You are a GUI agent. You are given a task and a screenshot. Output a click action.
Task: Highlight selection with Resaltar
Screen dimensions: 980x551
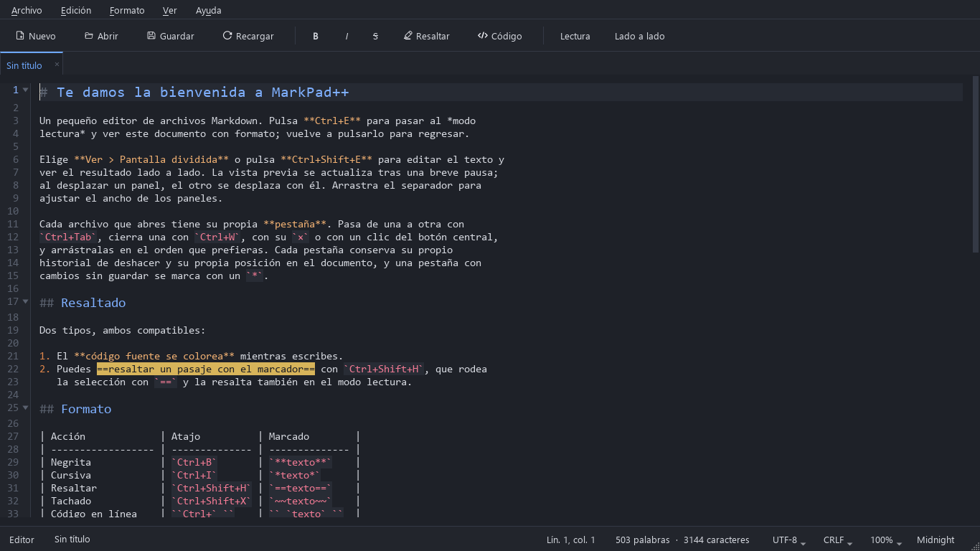coord(427,36)
